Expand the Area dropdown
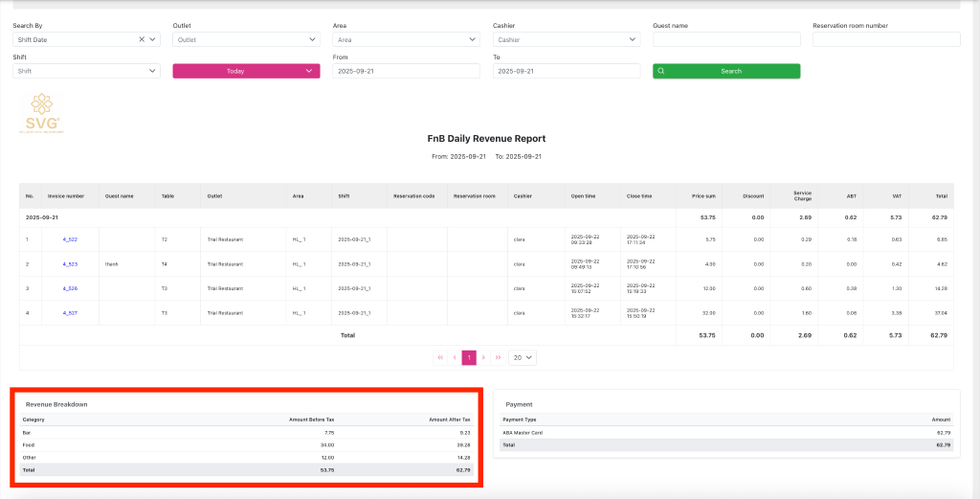 point(406,40)
